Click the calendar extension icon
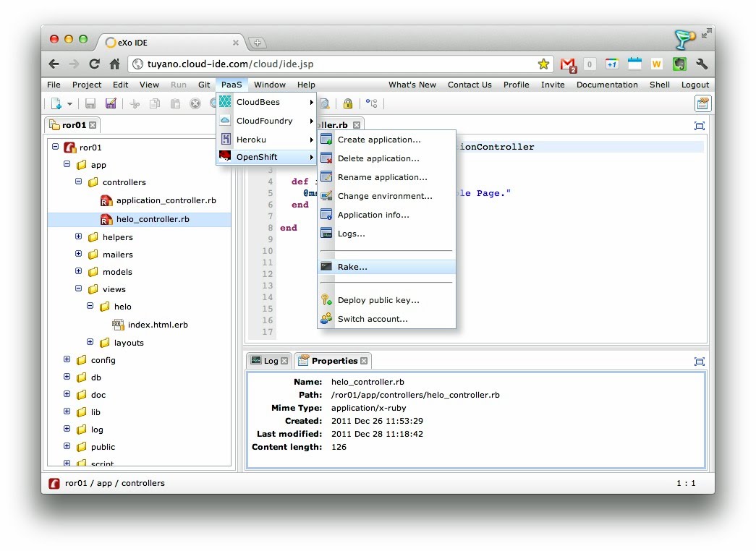Screen dimensions: 756x551 (634, 64)
